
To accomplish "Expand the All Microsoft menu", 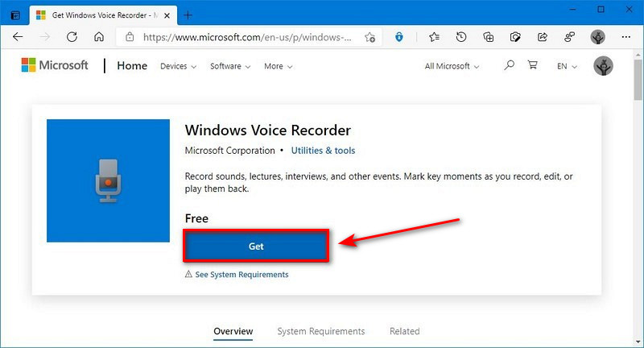I will click(452, 66).
